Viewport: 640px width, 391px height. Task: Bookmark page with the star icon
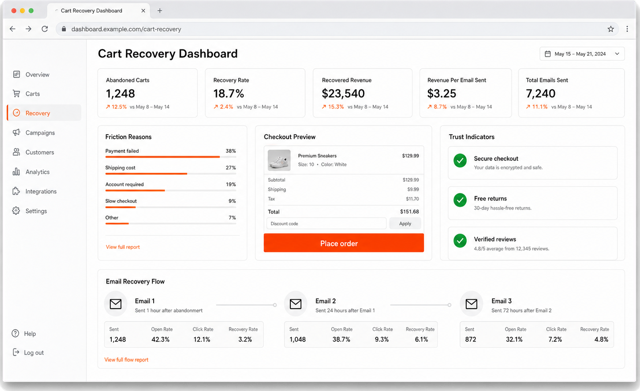(x=611, y=29)
